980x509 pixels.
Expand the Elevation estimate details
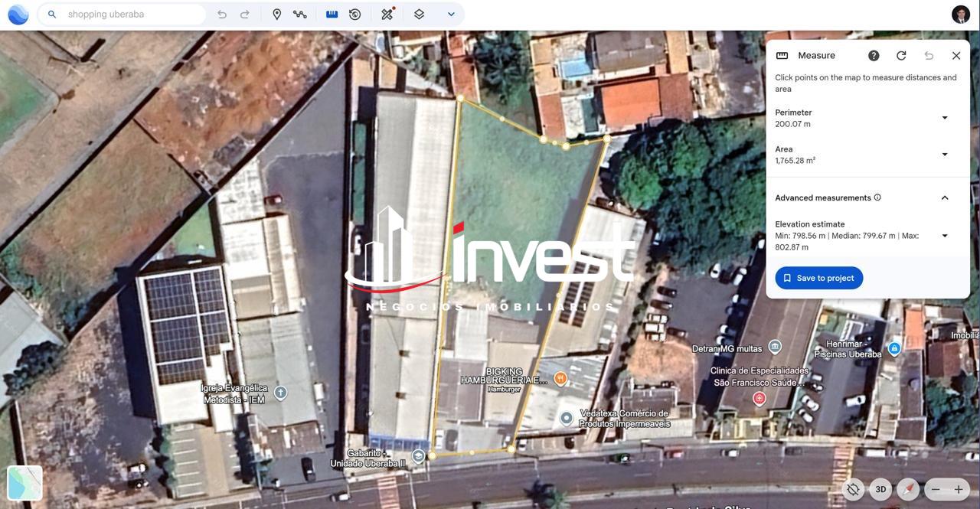coord(943,235)
